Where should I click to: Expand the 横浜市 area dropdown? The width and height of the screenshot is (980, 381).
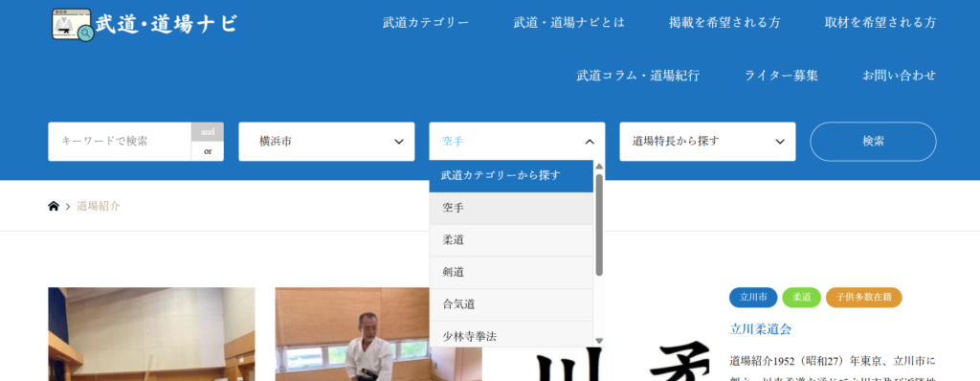point(326,142)
